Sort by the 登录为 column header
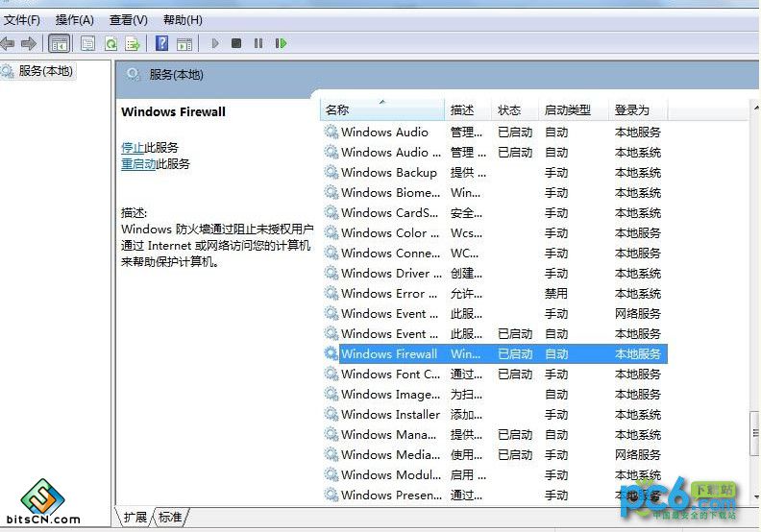Image resolution: width=761 pixels, height=532 pixels. tap(638, 110)
